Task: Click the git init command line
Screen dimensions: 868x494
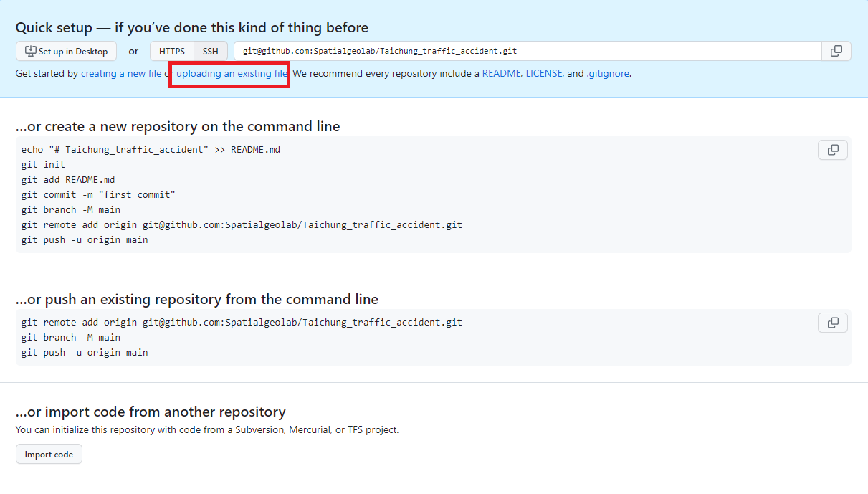Action: 43,164
